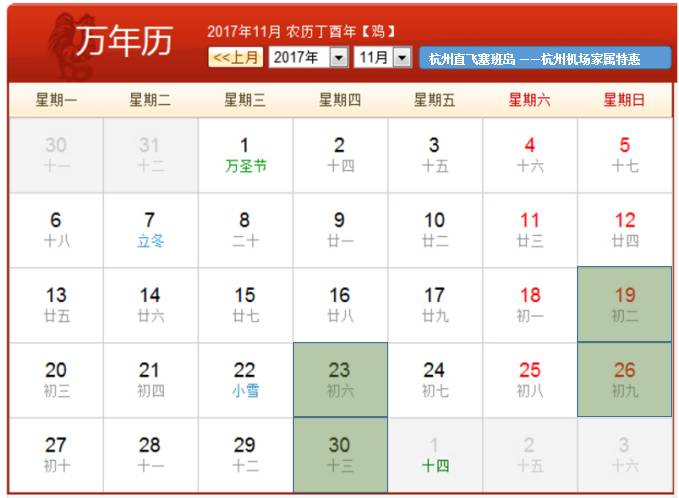
Task: Select highlighted November 23 初六
Action: coord(340,380)
